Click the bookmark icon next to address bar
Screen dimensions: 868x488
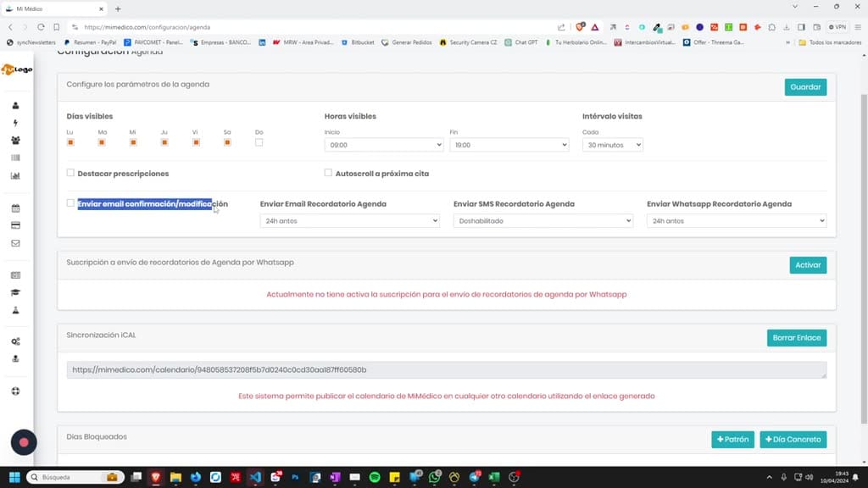coord(57,26)
